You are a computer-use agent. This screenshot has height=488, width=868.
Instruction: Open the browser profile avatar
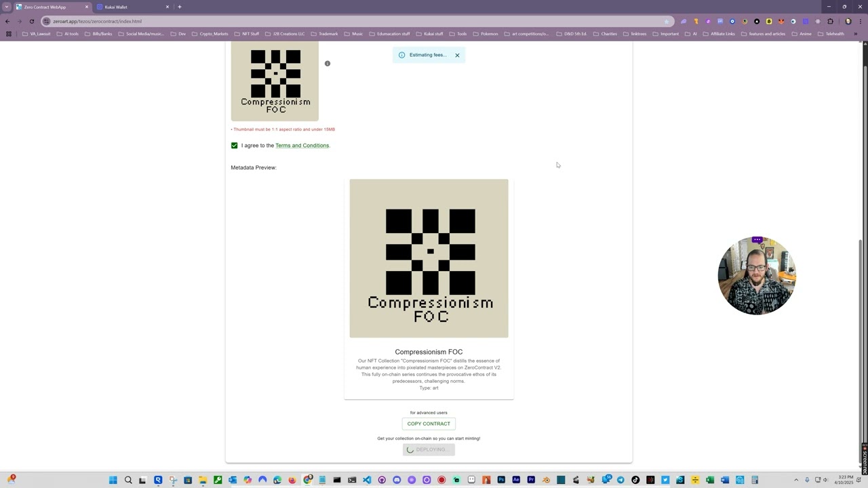(848, 21)
